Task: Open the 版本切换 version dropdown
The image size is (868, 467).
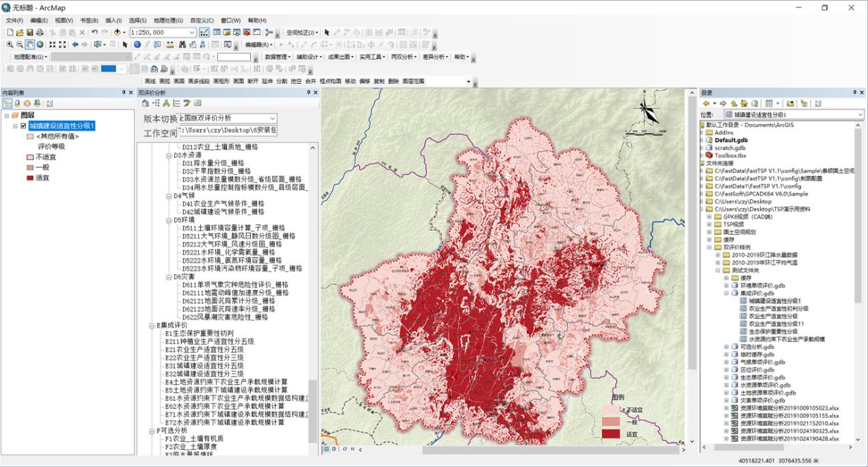Action: [273, 118]
